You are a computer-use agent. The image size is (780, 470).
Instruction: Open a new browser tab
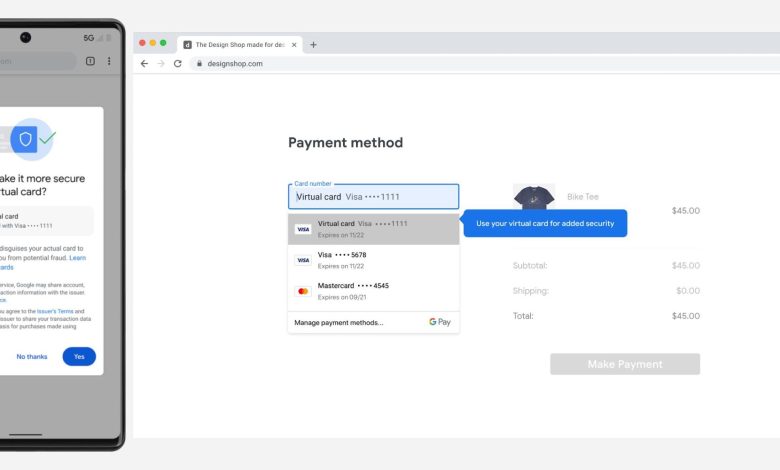tap(313, 45)
